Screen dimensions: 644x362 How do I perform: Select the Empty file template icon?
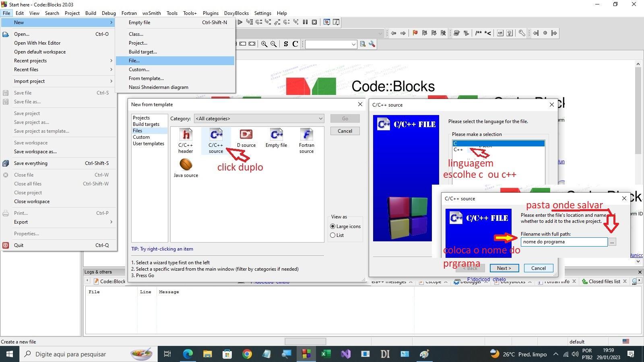coord(276,138)
